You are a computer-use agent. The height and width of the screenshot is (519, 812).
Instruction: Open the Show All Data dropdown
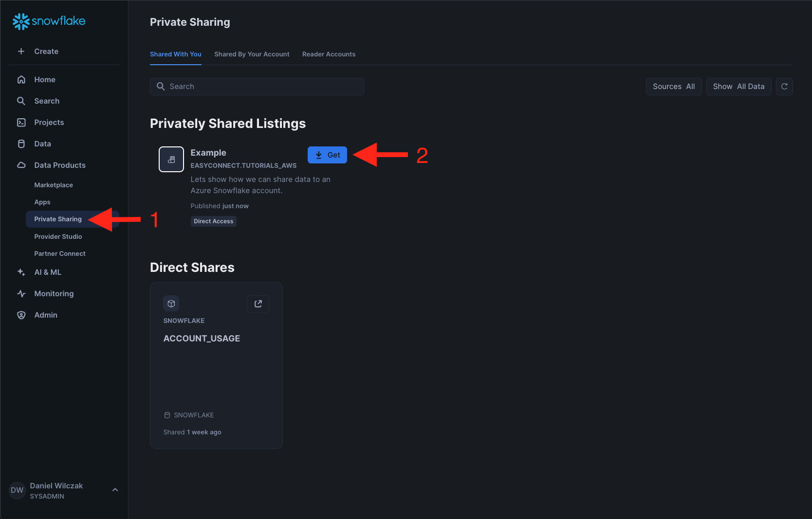(738, 87)
